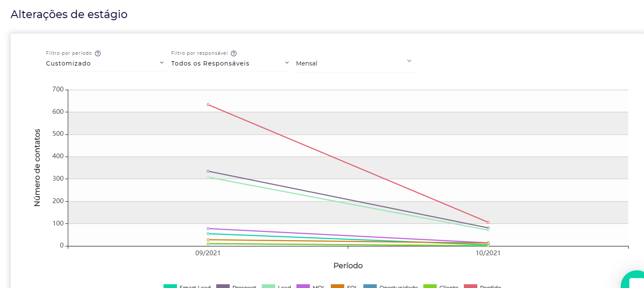The image size is (644, 288).
Task: Open the Customizado period filter dropdown
Action: 105,63
